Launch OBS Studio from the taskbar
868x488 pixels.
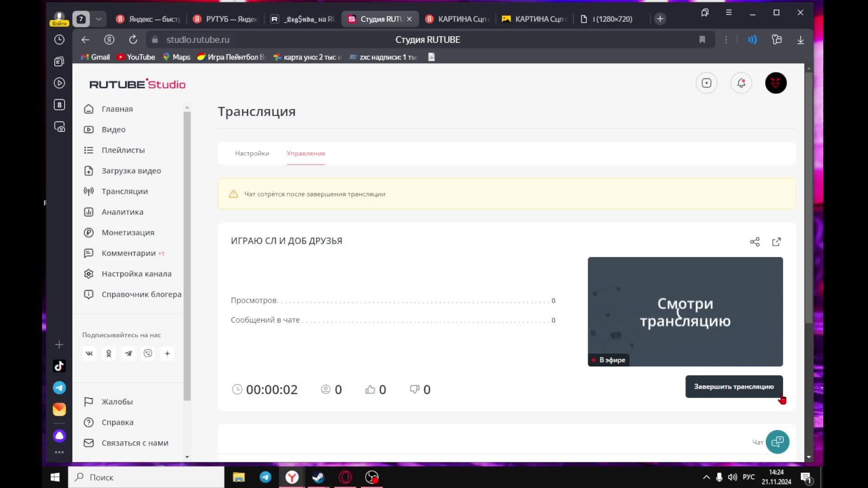pyautogui.click(x=371, y=477)
